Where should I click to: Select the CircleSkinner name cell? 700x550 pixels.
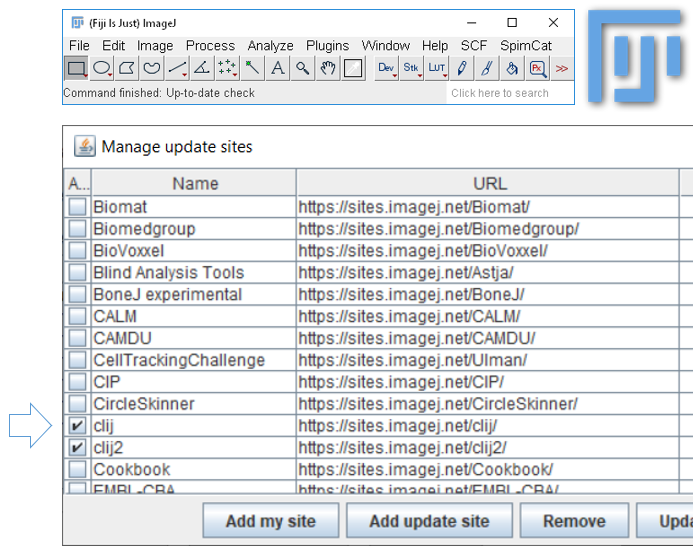click(x=194, y=404)
